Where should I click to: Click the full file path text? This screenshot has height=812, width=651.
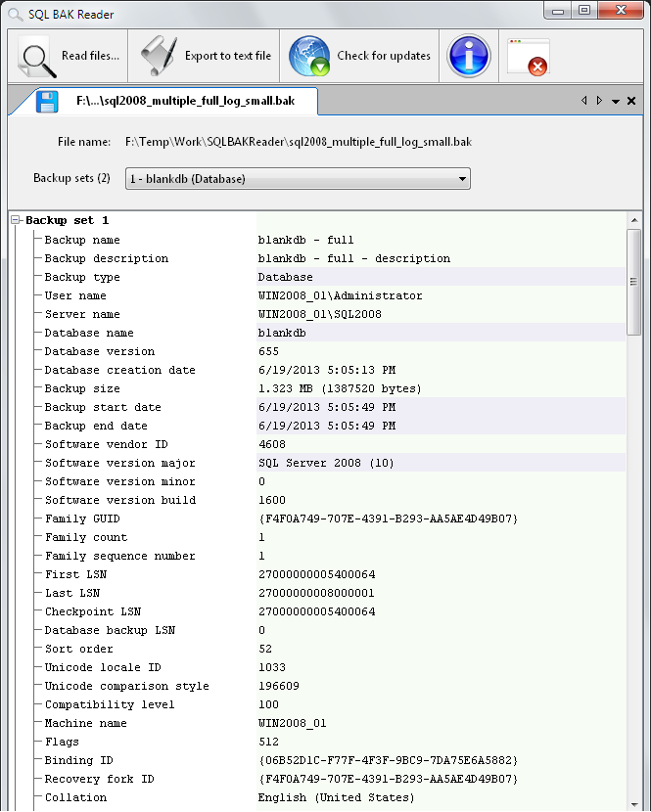299,142
